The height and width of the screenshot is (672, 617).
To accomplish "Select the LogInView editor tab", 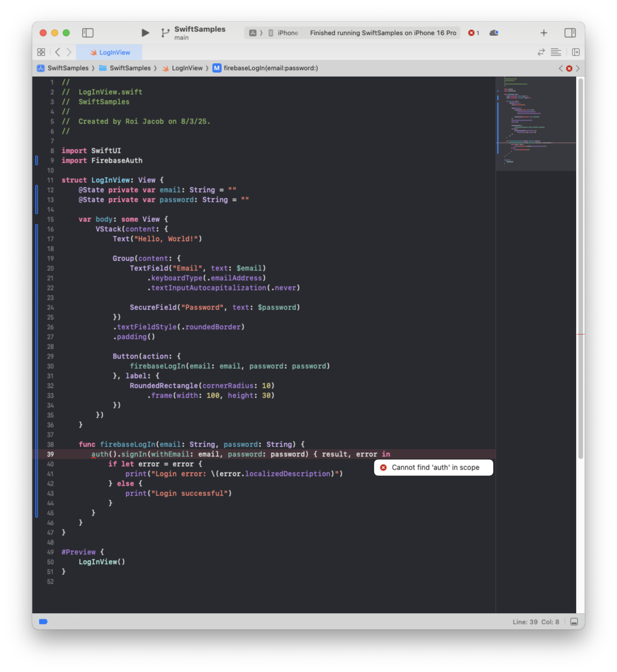I will pyautogui.click(x=109, y=52).
